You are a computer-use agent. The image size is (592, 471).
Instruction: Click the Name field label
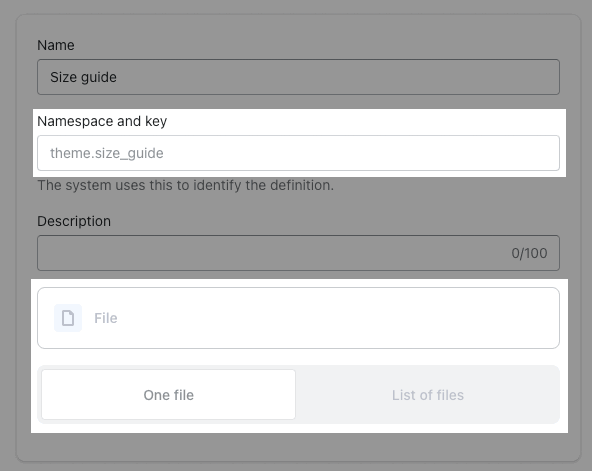click(56, 45)
